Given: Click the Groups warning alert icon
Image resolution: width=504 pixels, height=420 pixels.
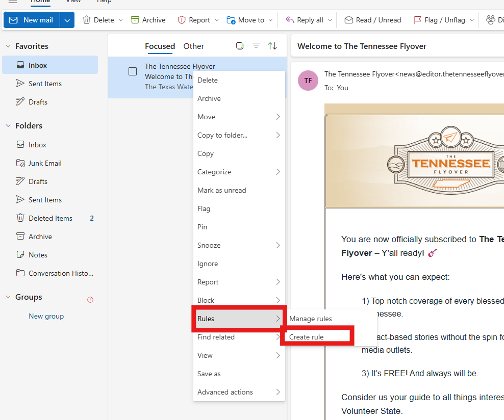Looking at the screenshot, I should click(x=90, y=300).
